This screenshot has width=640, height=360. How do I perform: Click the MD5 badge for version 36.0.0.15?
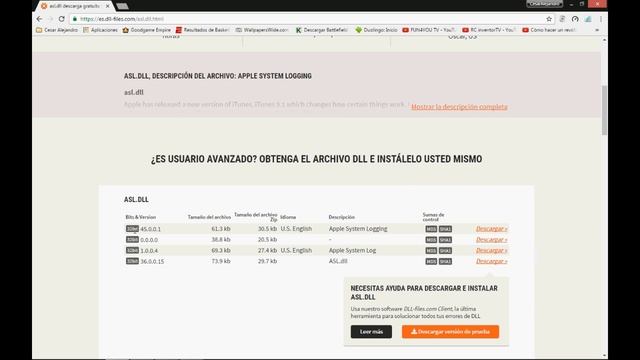point(431,261)
